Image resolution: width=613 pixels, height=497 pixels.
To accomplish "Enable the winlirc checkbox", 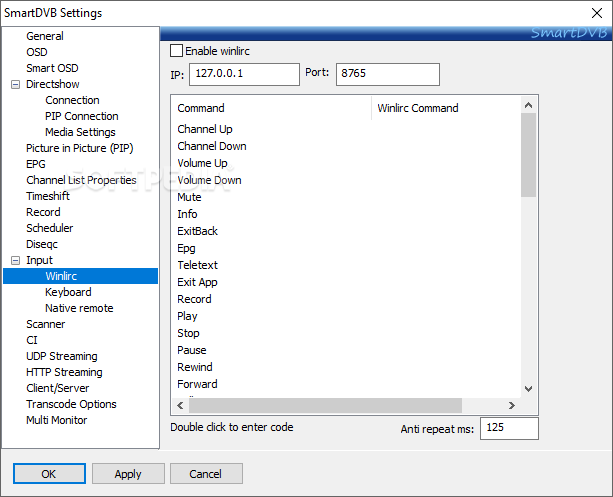I will (176, 51).
